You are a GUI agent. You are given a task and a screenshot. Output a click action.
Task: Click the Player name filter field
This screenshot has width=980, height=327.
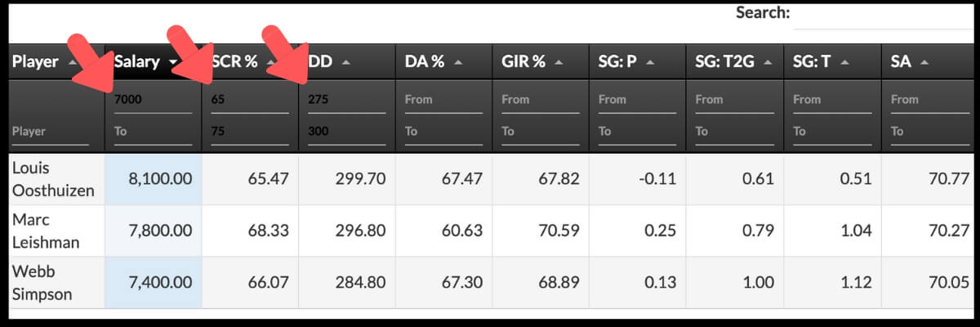(51, 132)
